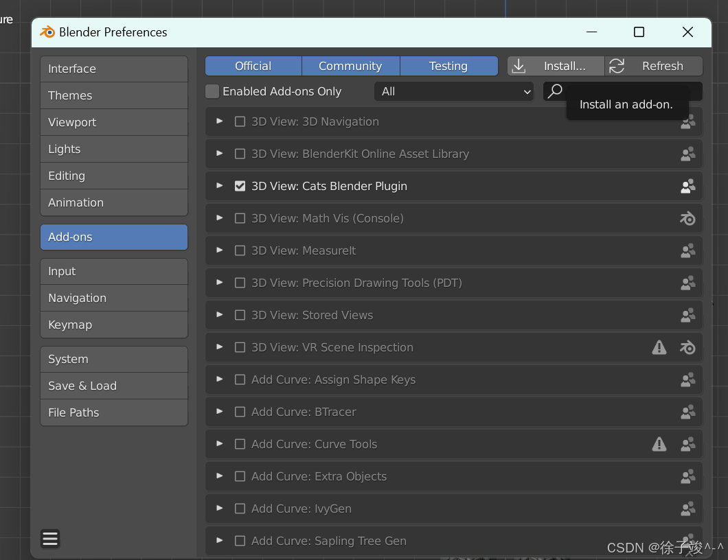This screenshot has height=560, width=728.
Task: Click the community icon on BTracer row
Action: click(687, 412)
